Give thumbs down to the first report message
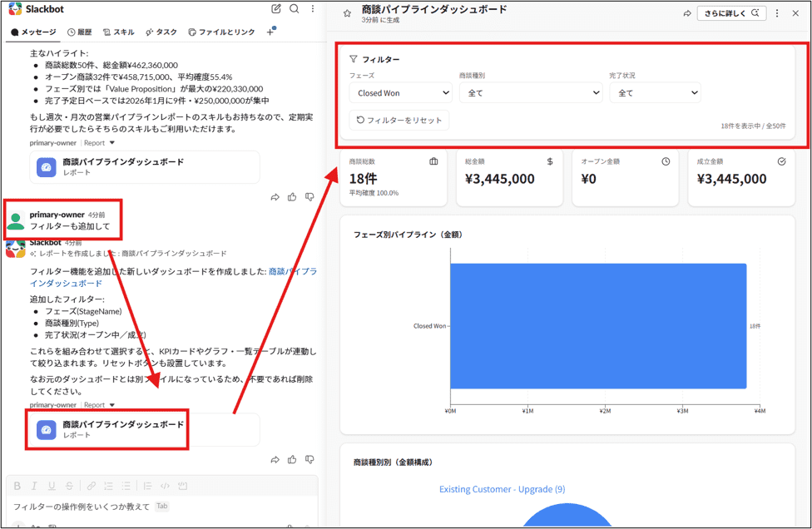Viewport: 812px width, 529px height. (x=309, y=197)
